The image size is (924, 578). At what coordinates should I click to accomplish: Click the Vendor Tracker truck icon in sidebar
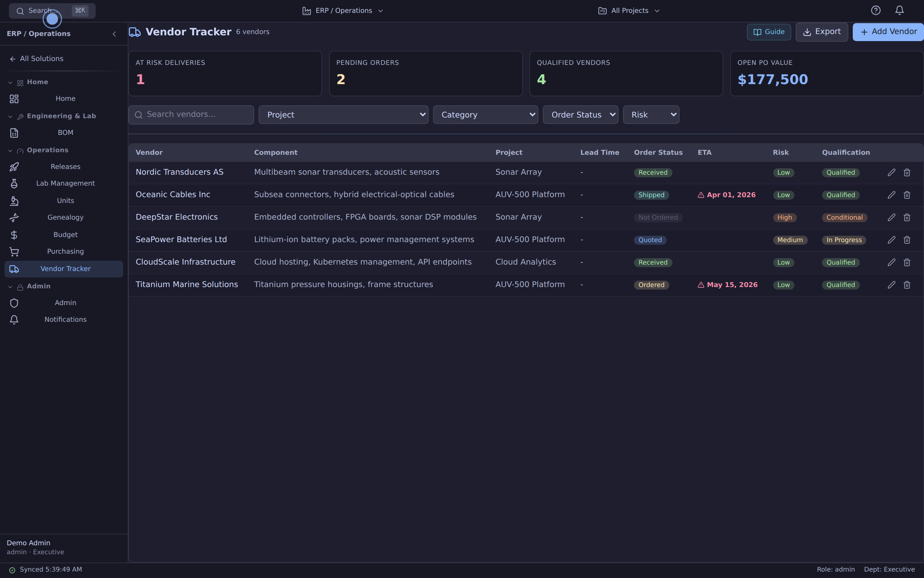click(14, 269)
